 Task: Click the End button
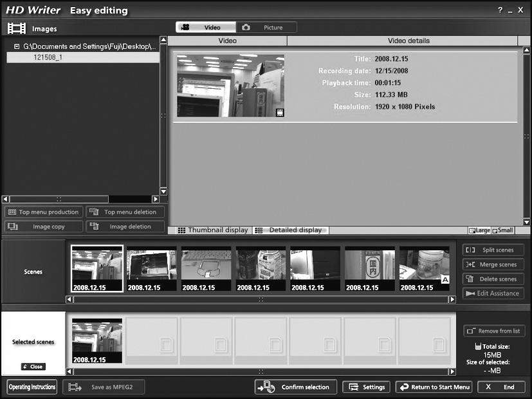500,387
